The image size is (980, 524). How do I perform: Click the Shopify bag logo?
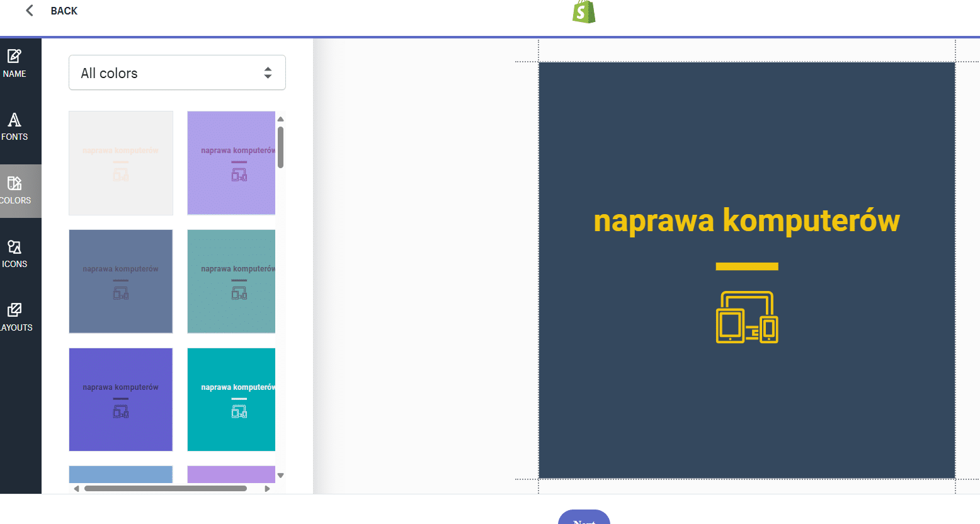point(584,11)
